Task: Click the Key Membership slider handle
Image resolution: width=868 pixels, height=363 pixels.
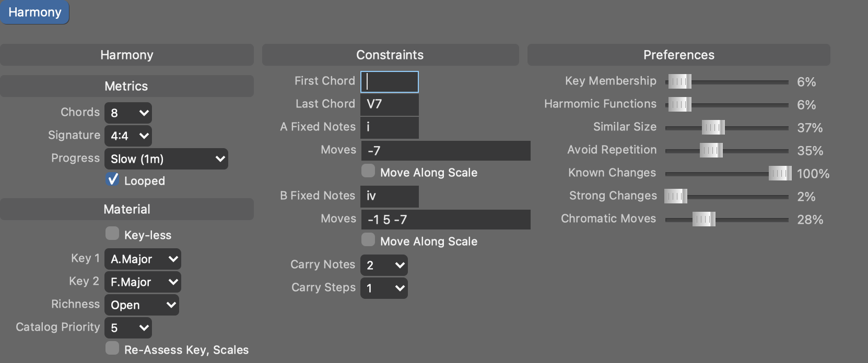Action: pyautogui.click(x=679, y=82)
